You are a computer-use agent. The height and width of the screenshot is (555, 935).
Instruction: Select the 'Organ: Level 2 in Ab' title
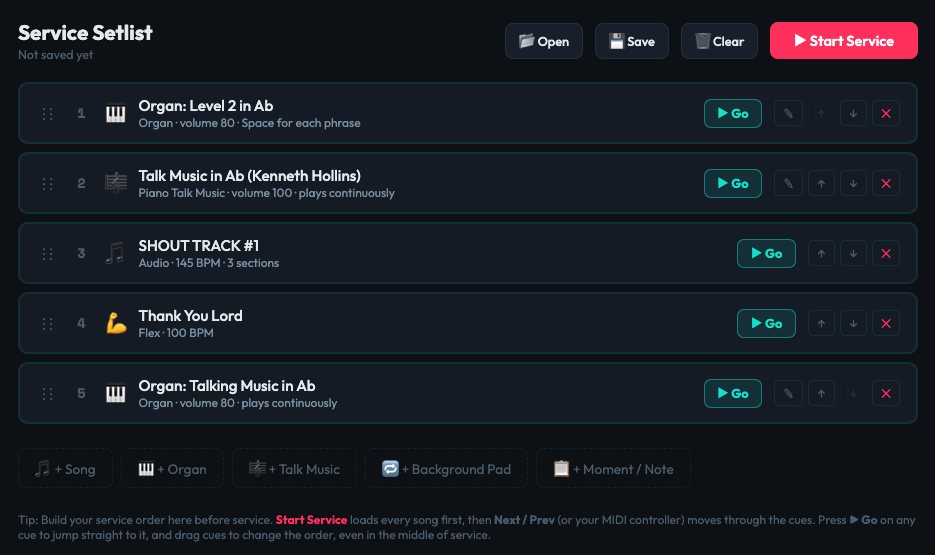[x=206, y=106]
